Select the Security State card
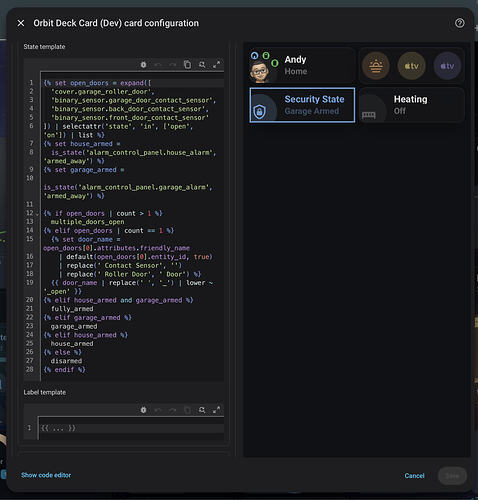Viewport: 478px width, 500px height. tap(302, 105)
